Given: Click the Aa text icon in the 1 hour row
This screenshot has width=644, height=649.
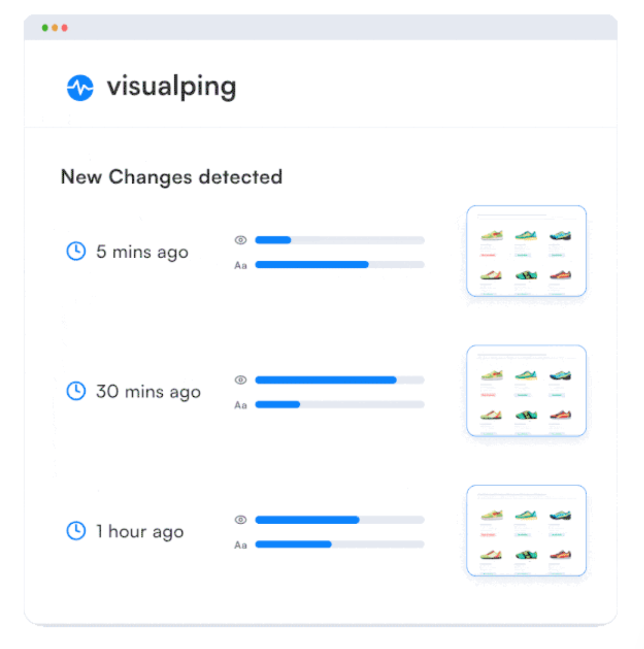Looking at the screenshot, I should 241,545.
